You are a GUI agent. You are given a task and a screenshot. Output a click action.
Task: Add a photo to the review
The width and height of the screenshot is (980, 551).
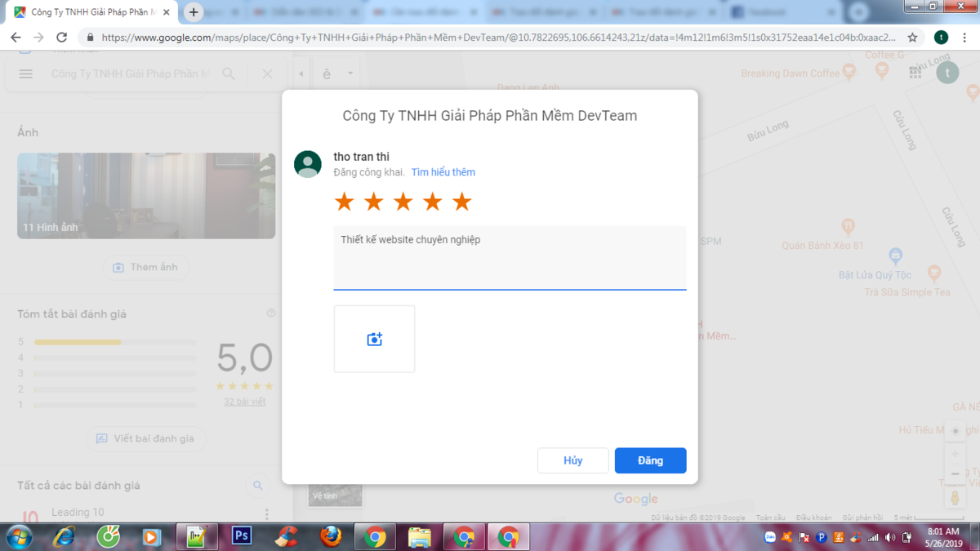(374, 339)
